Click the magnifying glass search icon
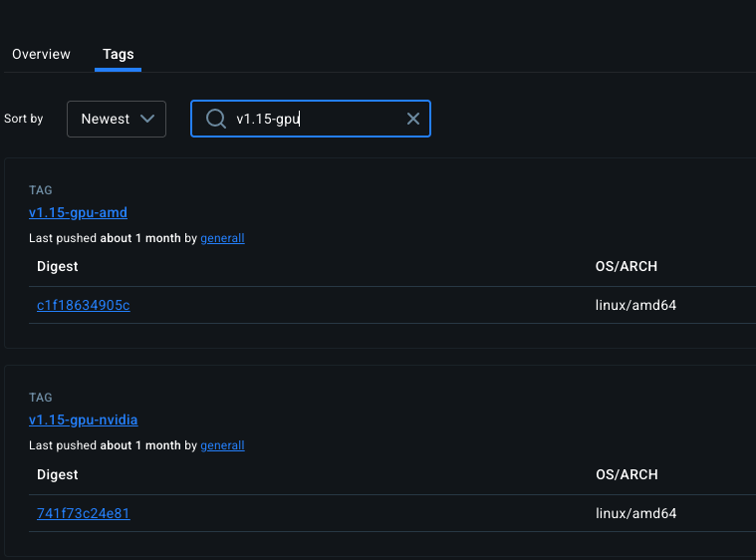 216,120
